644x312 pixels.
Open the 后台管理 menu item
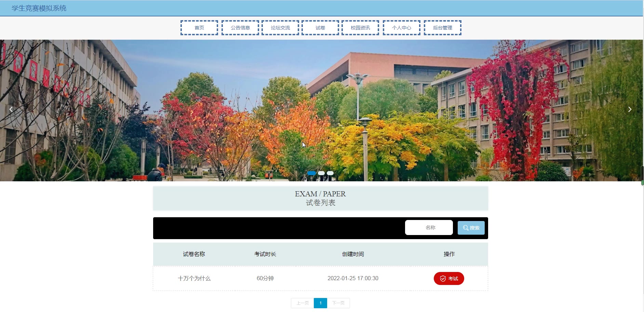443,28
